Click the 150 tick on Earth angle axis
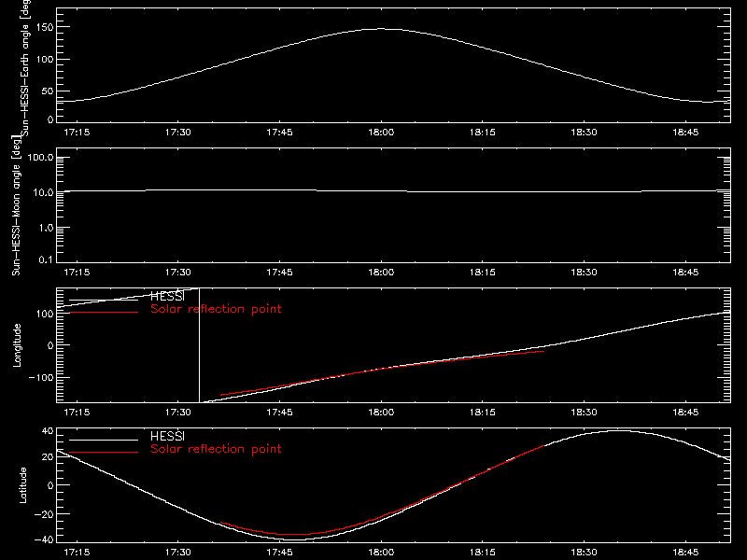 [45, 27]
